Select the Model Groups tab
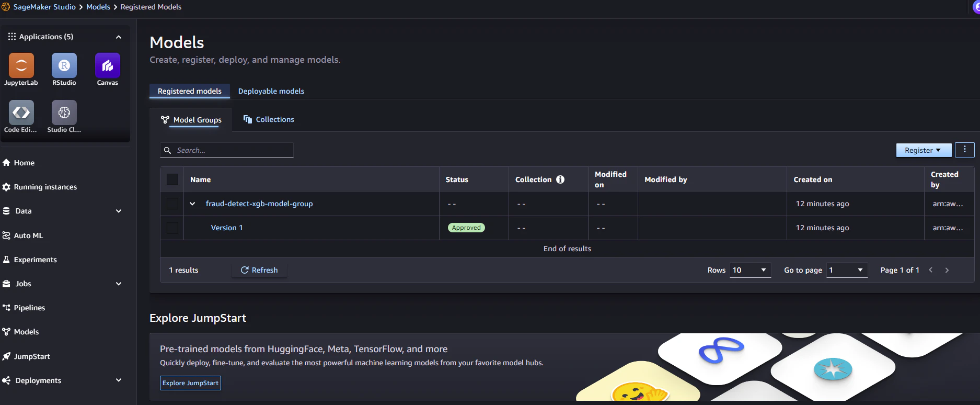980x405 pixels. [191, 120]
